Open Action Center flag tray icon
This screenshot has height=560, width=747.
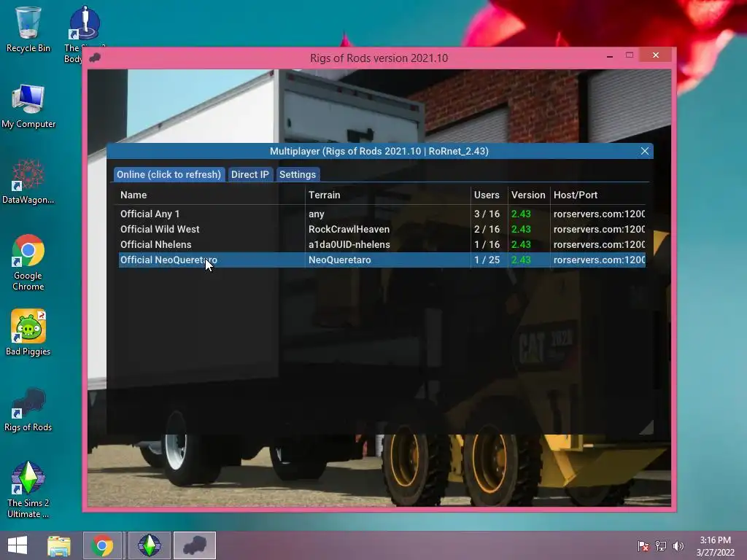(643, 545)
